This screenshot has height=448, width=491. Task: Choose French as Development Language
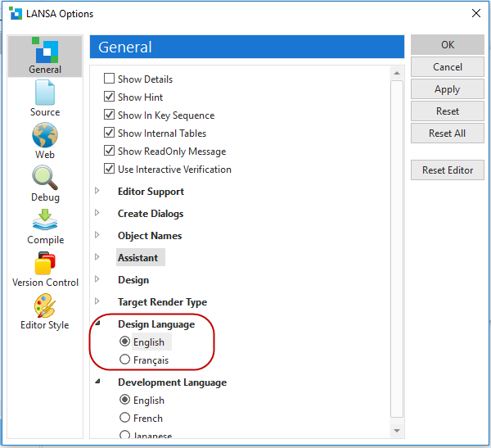(125, 418)
